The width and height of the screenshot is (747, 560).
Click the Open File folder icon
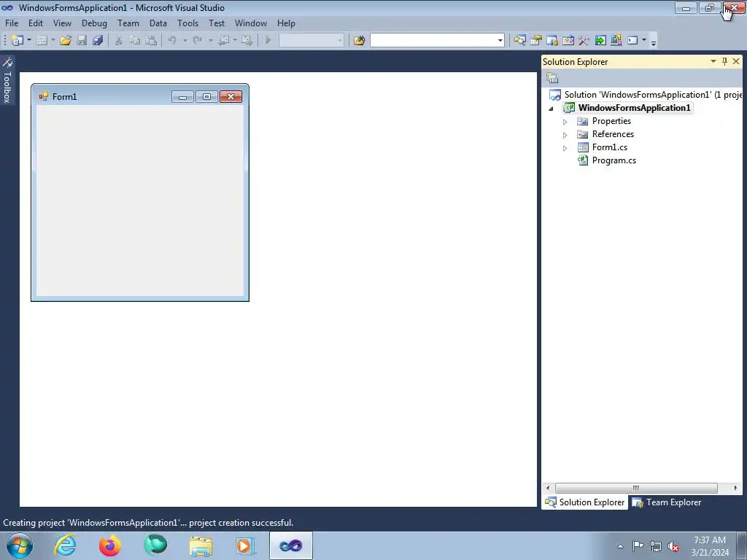[66, 41]
